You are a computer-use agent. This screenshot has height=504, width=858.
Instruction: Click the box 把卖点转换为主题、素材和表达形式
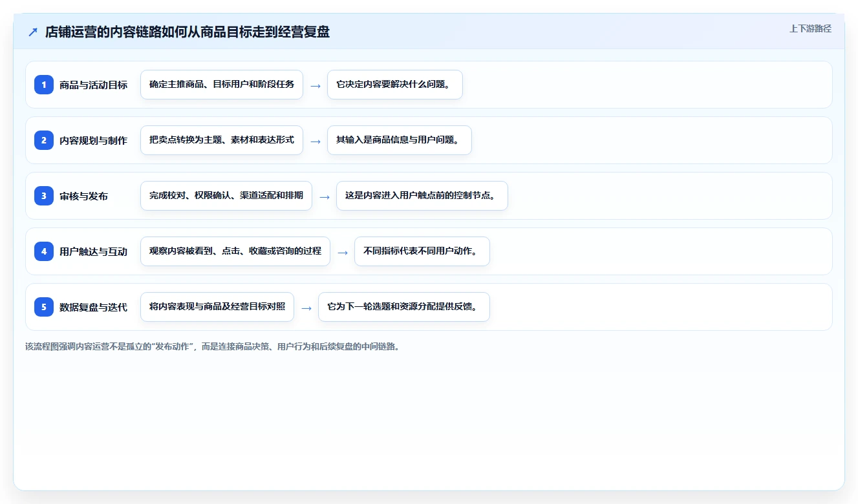222,140
